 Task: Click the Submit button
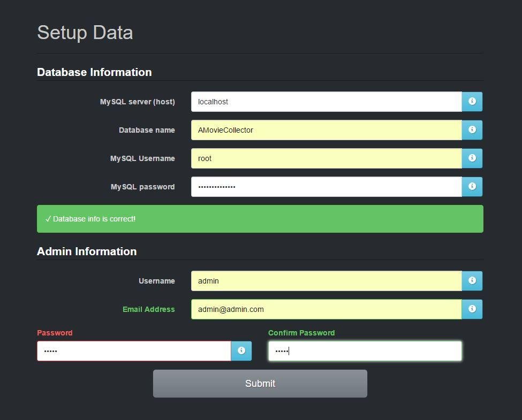pos(260,383)
